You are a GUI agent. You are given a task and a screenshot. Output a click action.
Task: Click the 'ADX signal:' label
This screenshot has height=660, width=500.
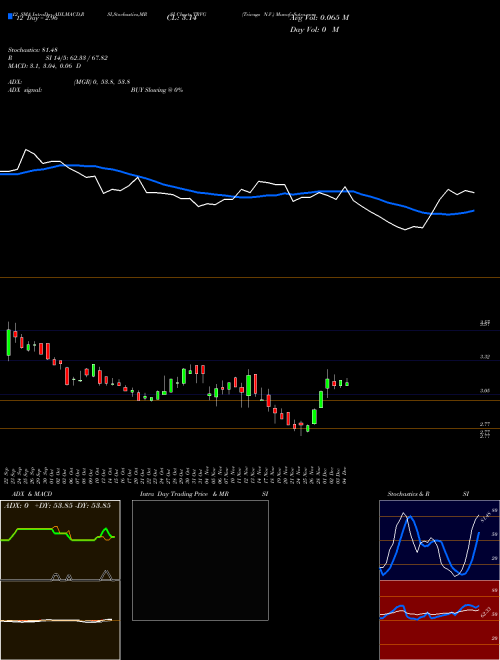click(x=25, y=90)
